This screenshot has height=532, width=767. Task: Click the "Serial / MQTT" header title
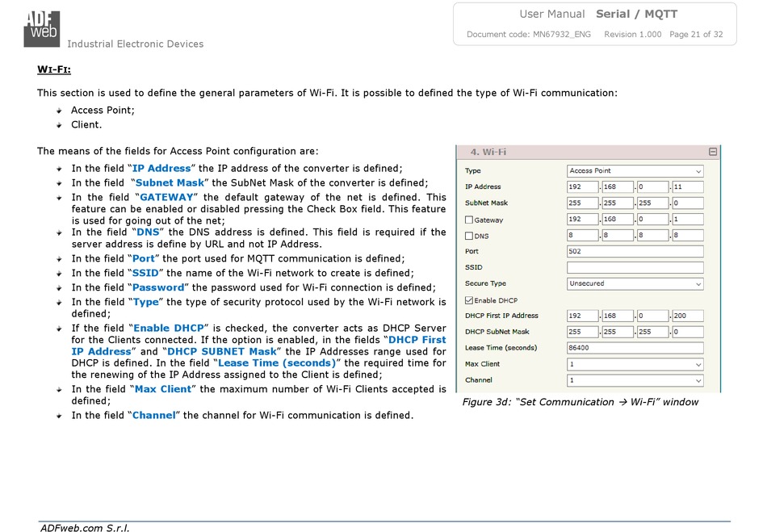point(636,14)
